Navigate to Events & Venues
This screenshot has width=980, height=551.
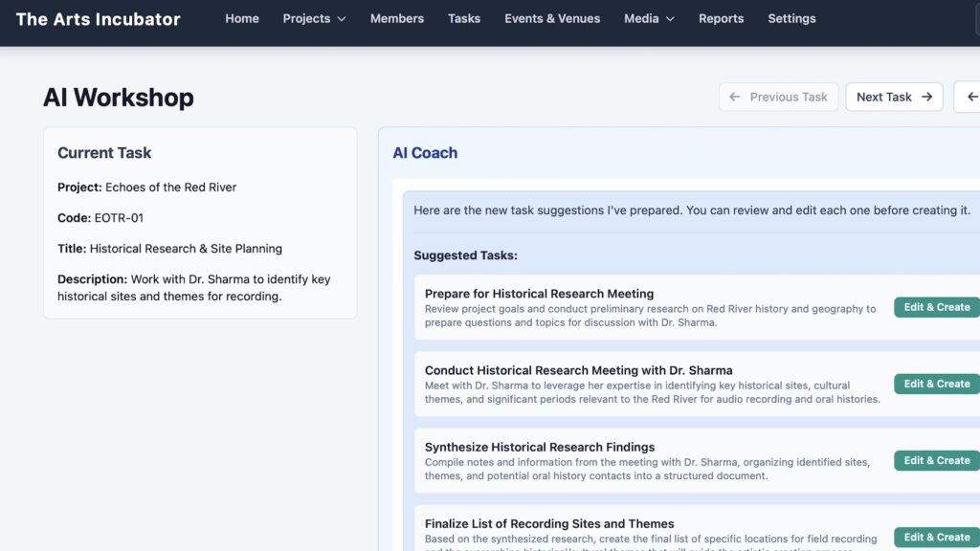[x=552, y=18]
